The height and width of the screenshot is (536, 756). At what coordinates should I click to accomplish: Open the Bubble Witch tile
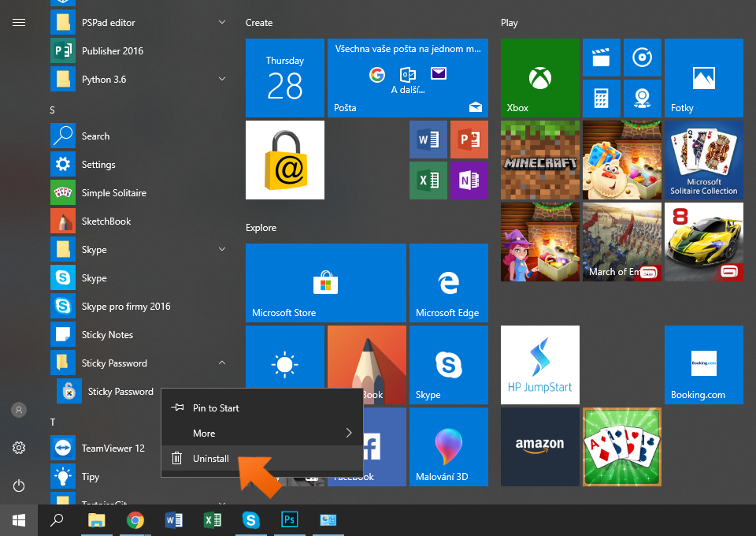(540, 242)
